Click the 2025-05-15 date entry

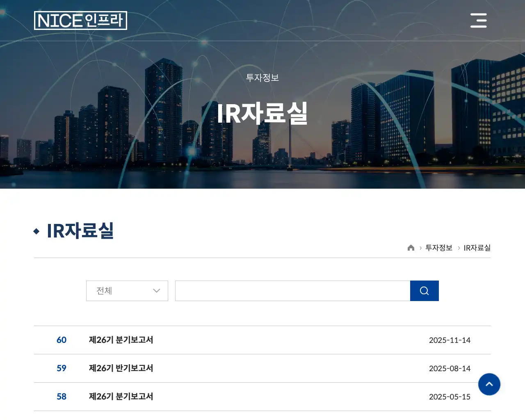450,397
